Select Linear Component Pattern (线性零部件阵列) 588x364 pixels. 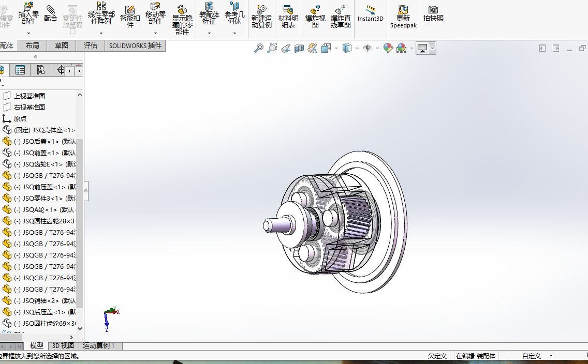(101, 13)
